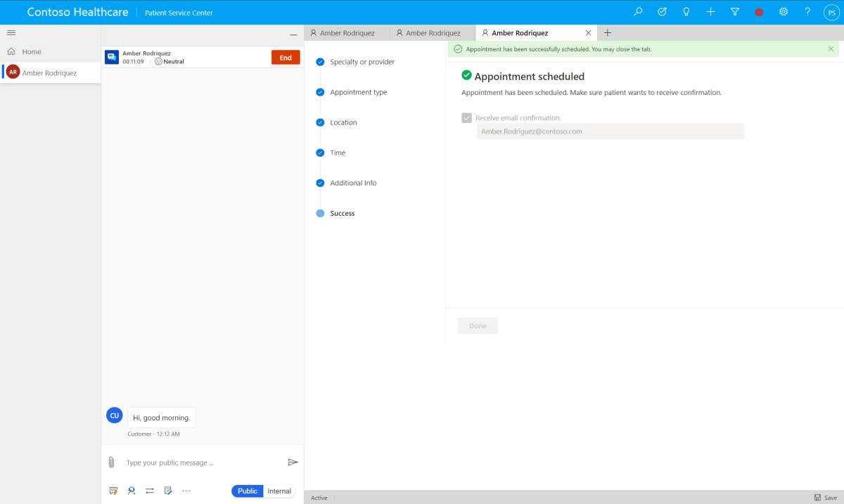Click the End button to finish the chat
The width and height of the screenshot is (844, 504).
pyautogui.click(x=286, y=57)
